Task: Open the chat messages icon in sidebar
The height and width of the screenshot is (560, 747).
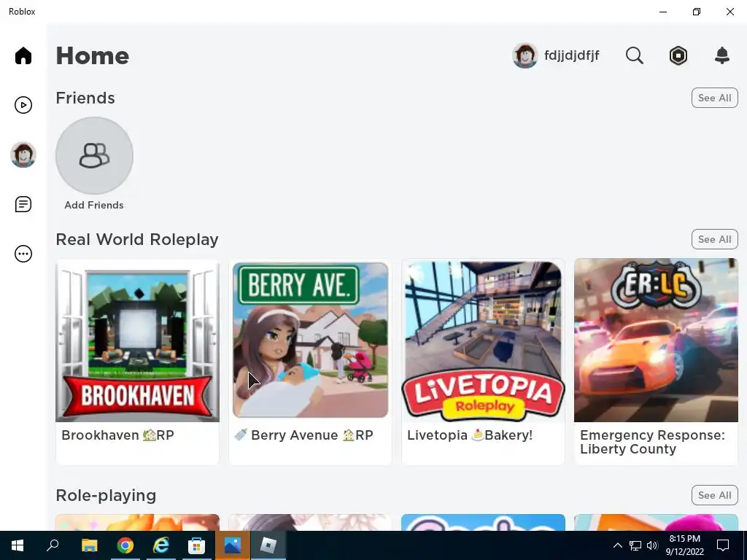Action: pos(23,204)
